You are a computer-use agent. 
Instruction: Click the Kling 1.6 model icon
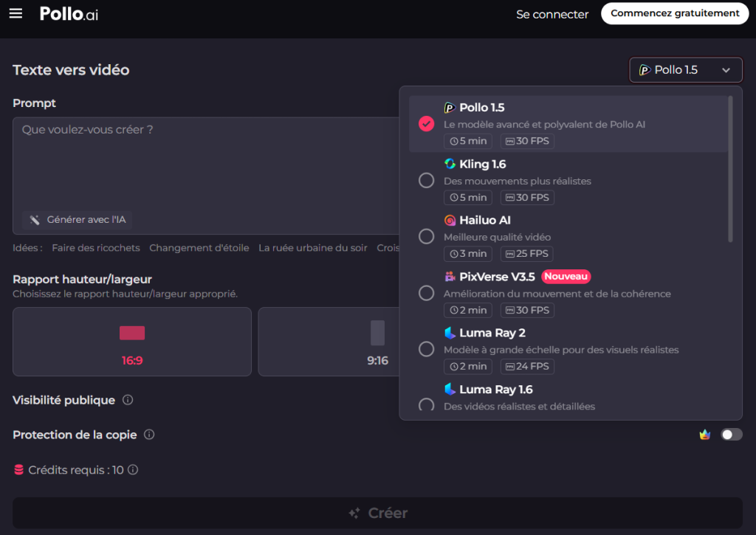(450, 164)
